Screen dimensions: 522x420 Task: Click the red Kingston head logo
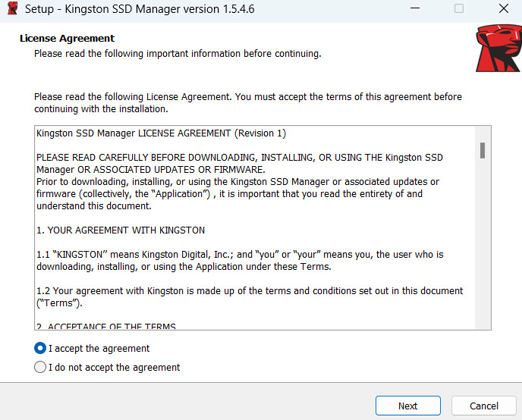[x=498, y=49]
